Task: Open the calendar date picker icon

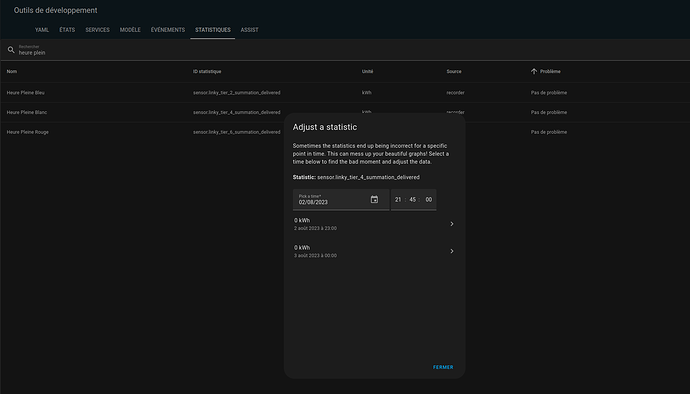Action: pos(374,199)
